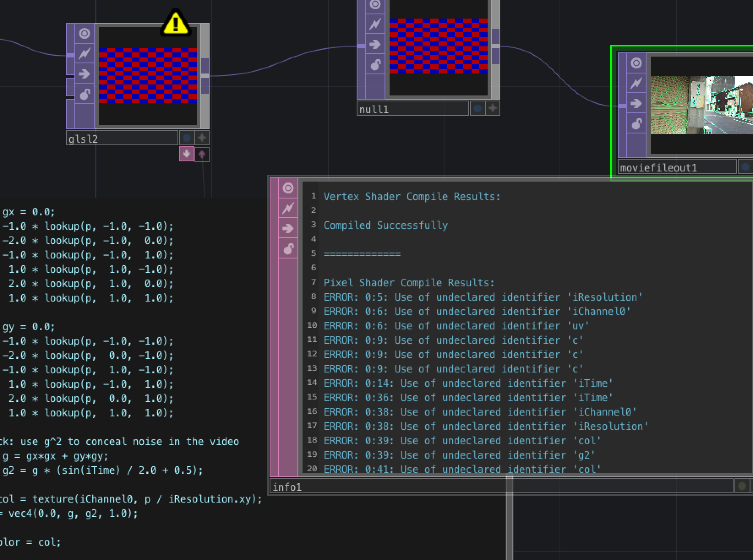Click the warning triangle on glsl2 node
The width and height of the screenshot is (753, 560).
(175, 23)
